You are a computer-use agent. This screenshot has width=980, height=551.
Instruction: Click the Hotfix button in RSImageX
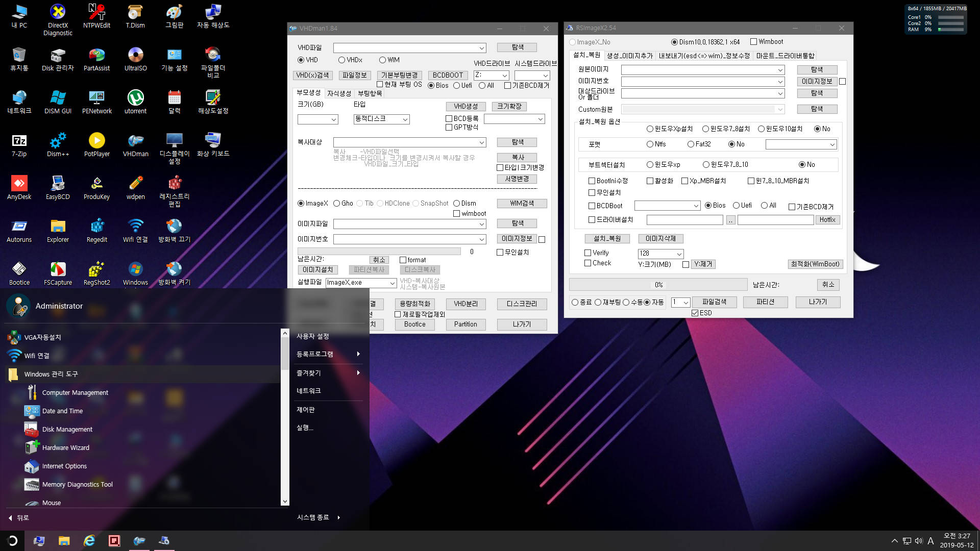tap(827, 220)
